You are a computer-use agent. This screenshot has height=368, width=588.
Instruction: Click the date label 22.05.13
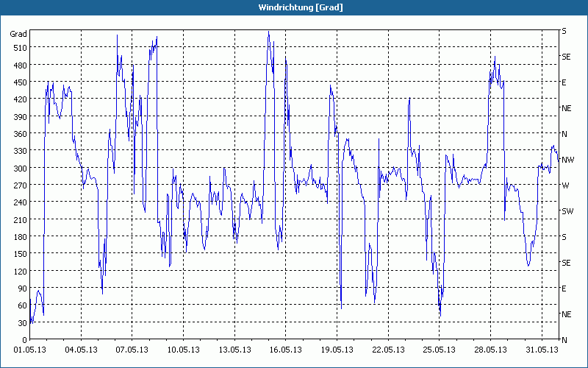[388, 350]
